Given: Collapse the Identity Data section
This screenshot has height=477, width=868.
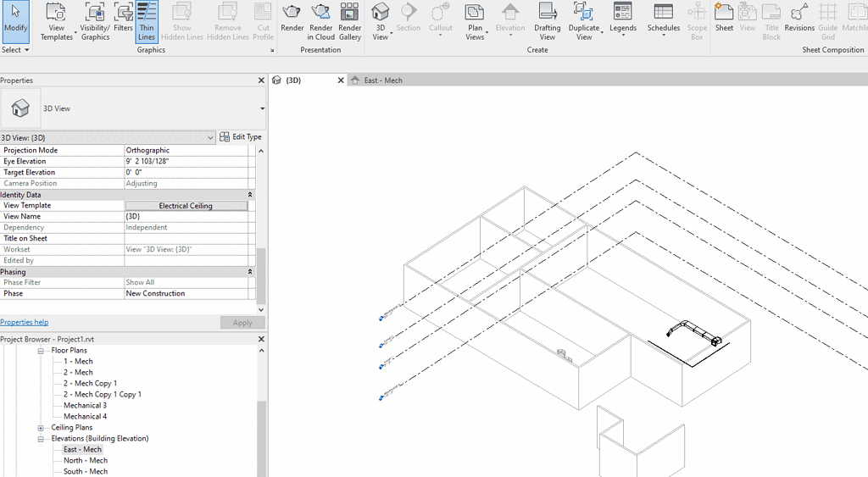Looking at the screenshot, I should [x=250, y=195].
